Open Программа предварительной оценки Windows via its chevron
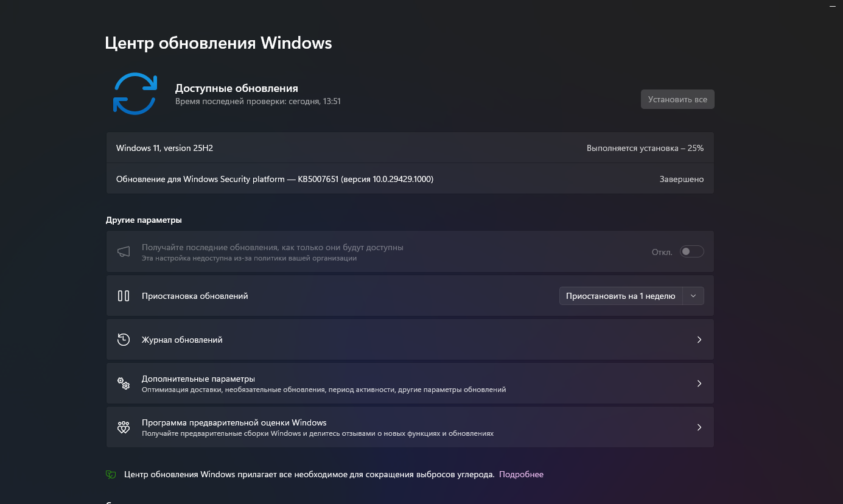This screenshot has width=843, height=504. [x=699, y=427]
